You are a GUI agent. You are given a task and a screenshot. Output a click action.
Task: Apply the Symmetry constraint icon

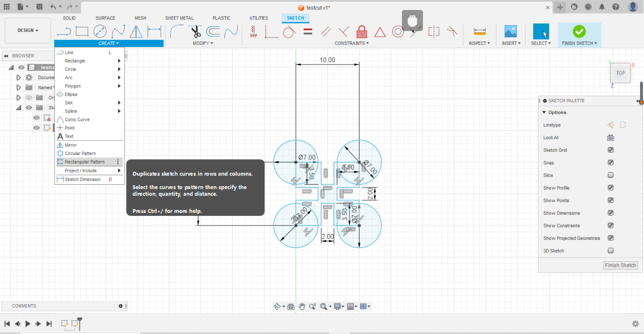[434, 32]
